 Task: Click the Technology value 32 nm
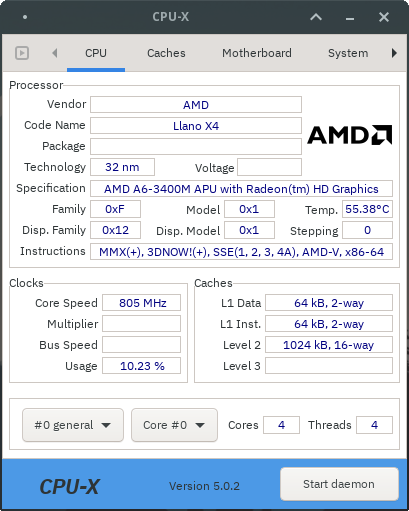click(x=122, y=167)
